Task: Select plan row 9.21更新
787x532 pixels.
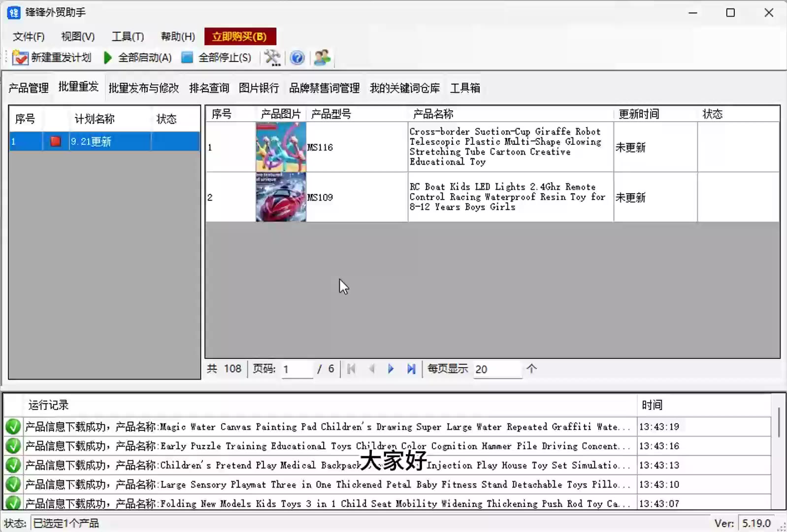Action: click(104, 141)
